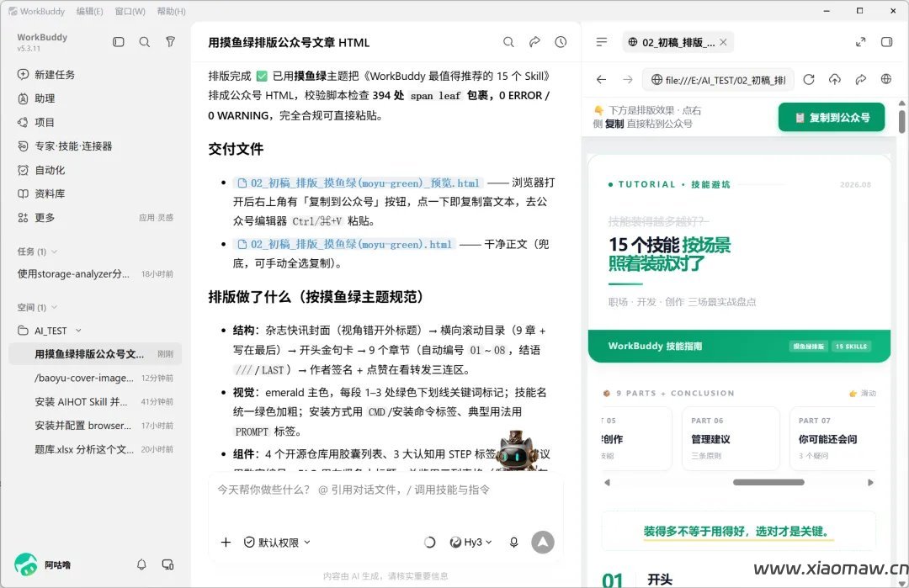Toggle the right side panel layout icon
This screenshot has width=909, height=588.
[x=886, y=42]
